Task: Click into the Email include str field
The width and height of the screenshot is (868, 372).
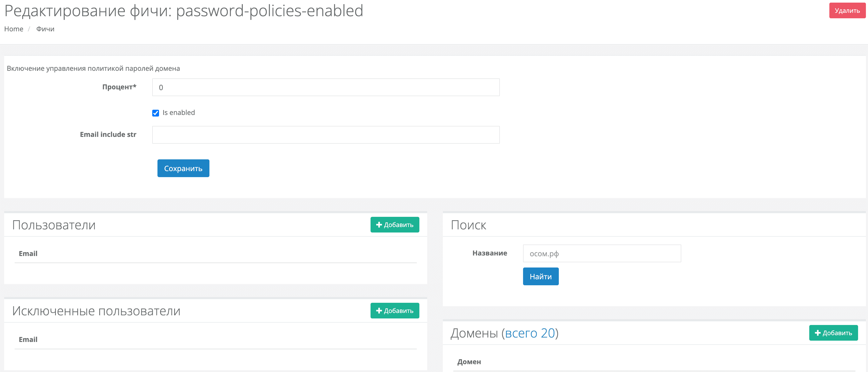Action: pos(326,135)
